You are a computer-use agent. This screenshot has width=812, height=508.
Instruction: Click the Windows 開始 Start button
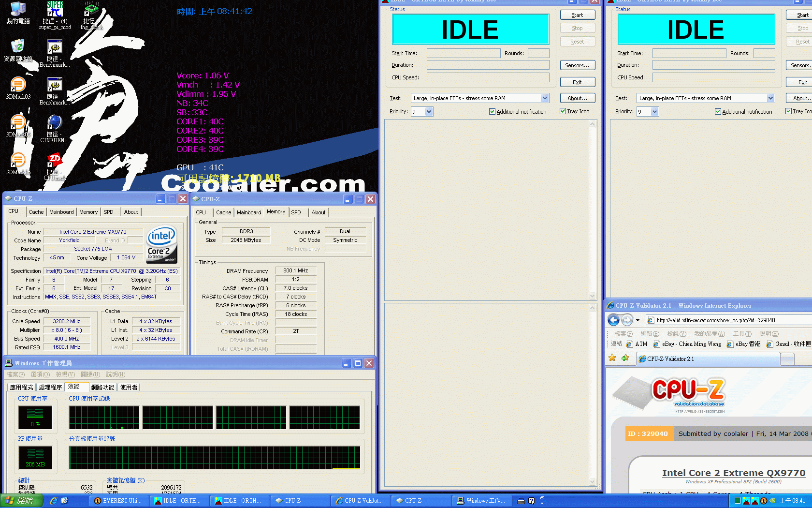(22, 501)
